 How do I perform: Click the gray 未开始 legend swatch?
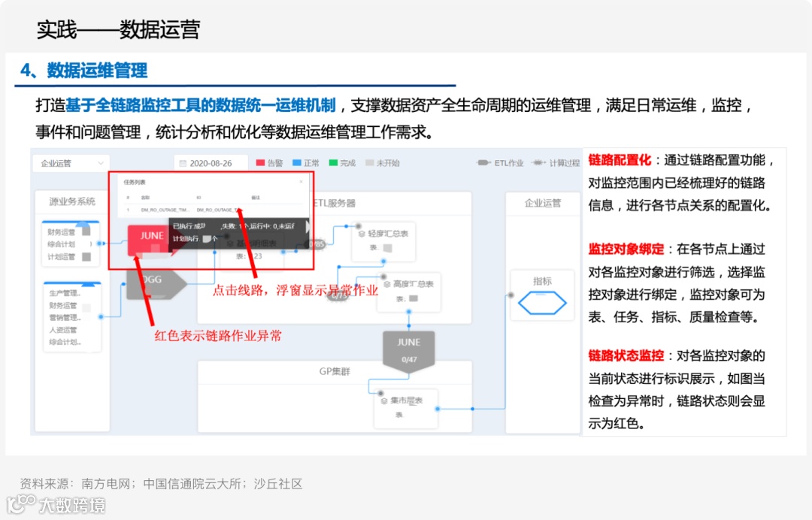click(x=369, y=163)
